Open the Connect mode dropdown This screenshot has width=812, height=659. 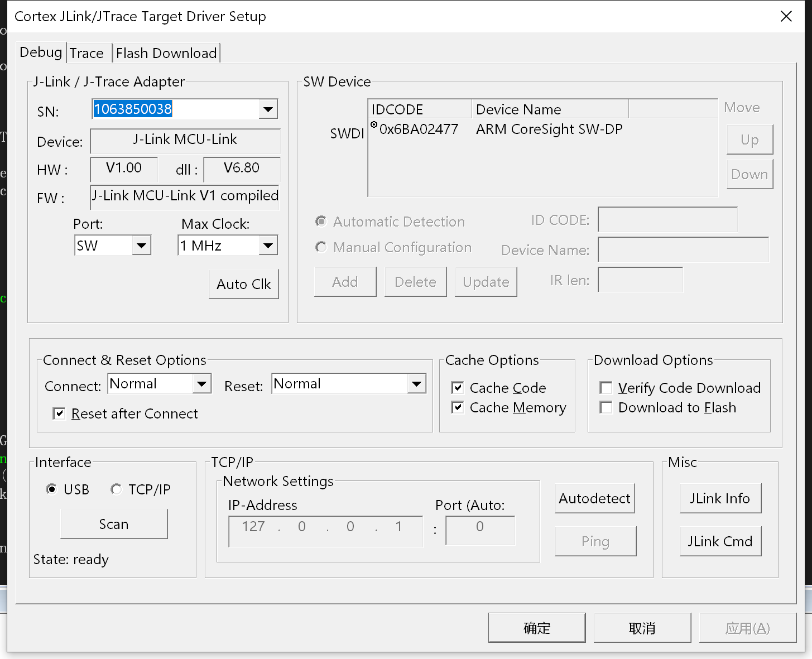point(201,384)
